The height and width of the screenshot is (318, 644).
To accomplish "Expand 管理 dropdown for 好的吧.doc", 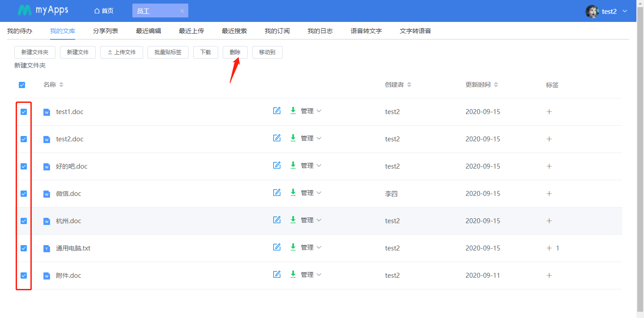I will (x=311, y=166).
